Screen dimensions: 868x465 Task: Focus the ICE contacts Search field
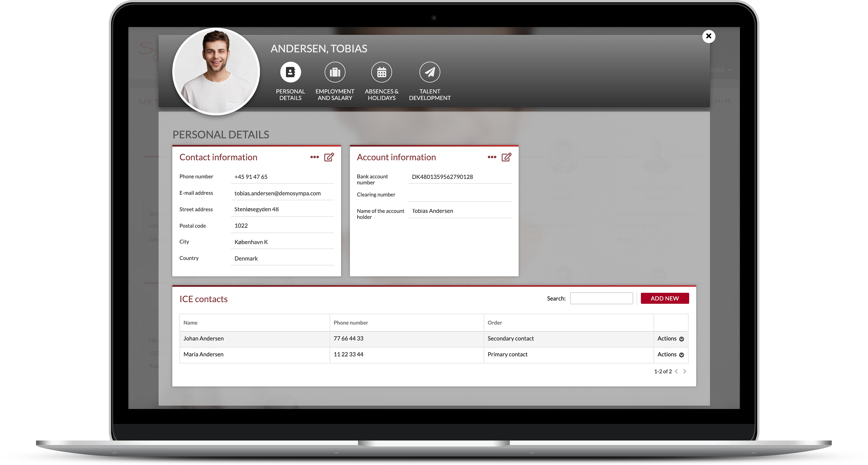pyautogui.click(x=601, y=298)
